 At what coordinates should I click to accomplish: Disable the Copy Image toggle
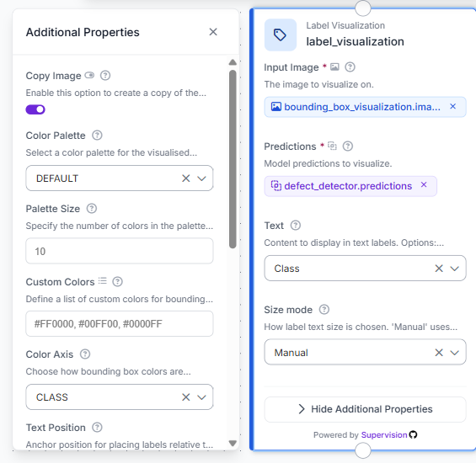pos(35,109)
